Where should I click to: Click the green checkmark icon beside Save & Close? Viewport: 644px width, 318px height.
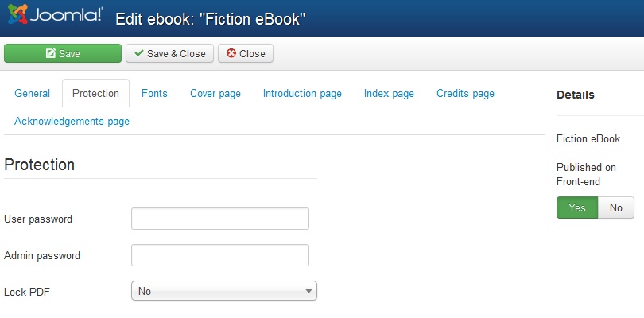point(139,53)
